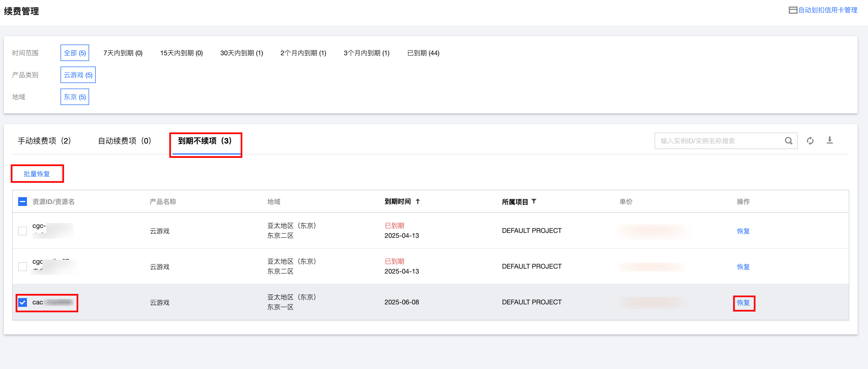Select the 到期不续项 tab
This screenshot has width=868, height=369.
pyautogui.click(x=205, y=141)
